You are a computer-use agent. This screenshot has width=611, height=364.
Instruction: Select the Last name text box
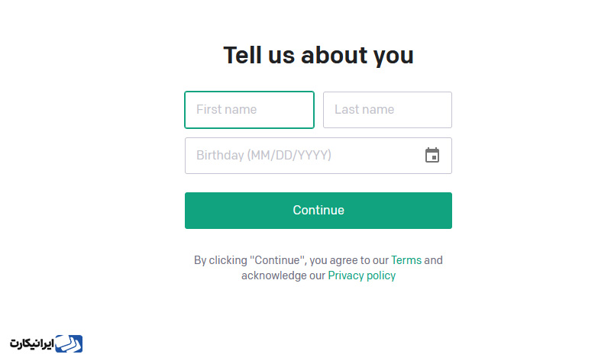pyautogui.click(x=387, y=110)
